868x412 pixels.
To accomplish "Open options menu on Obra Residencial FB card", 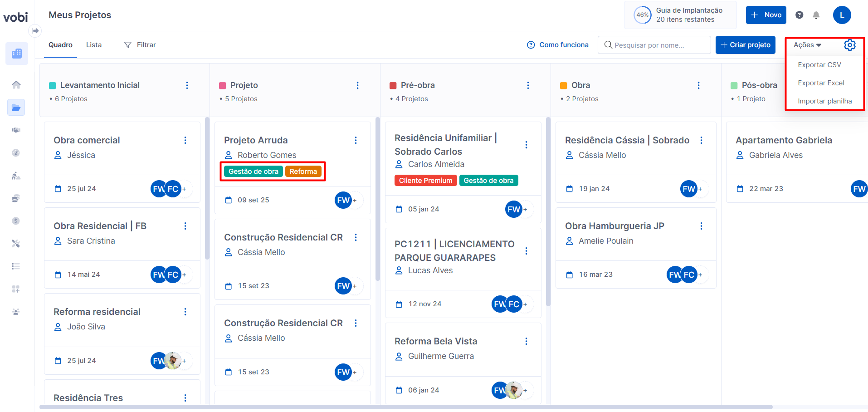I will [x=185, y=226].
